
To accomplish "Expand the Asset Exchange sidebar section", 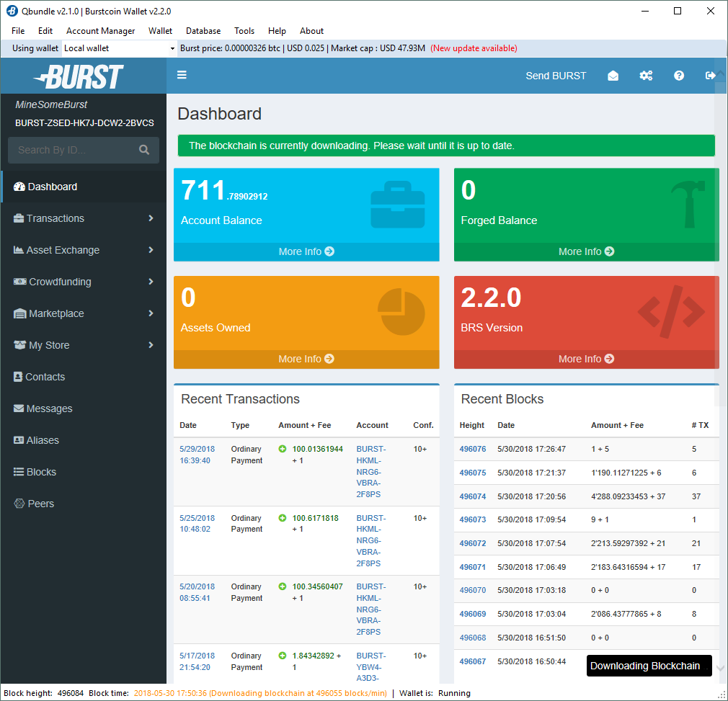I will pos(84,250).
